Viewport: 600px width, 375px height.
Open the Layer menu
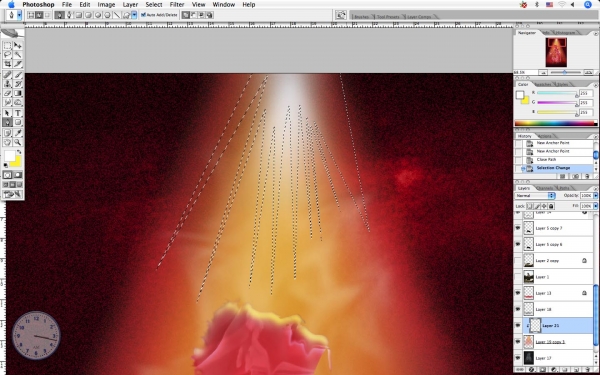pyautogui.click(x=130, y=5)
